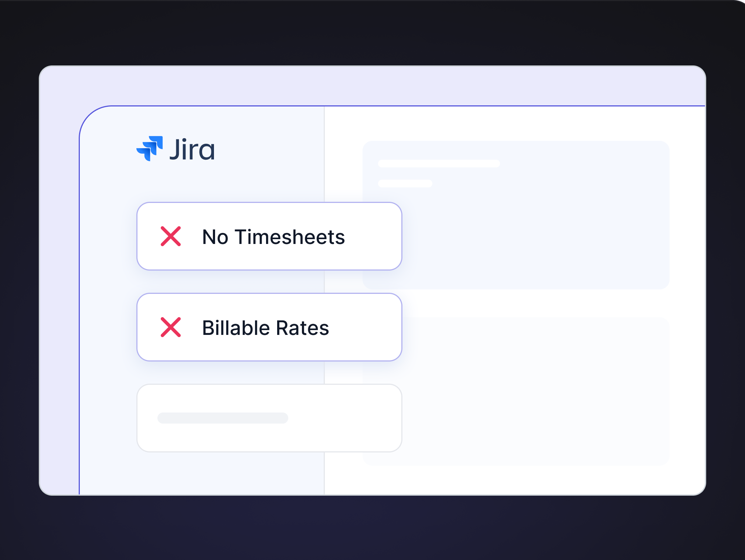
Task: Click the upper right placeholder panel
Action: [536, 229]
